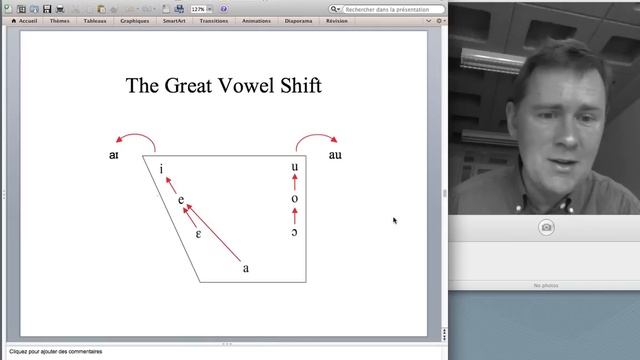Select the vowel 'o' in the diagram
640x360 pixels.
(x=295, y=199)
